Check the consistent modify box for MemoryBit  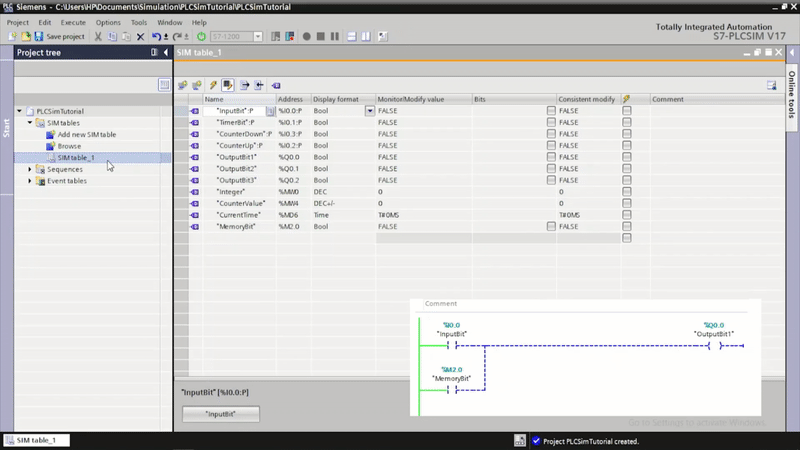627,227
